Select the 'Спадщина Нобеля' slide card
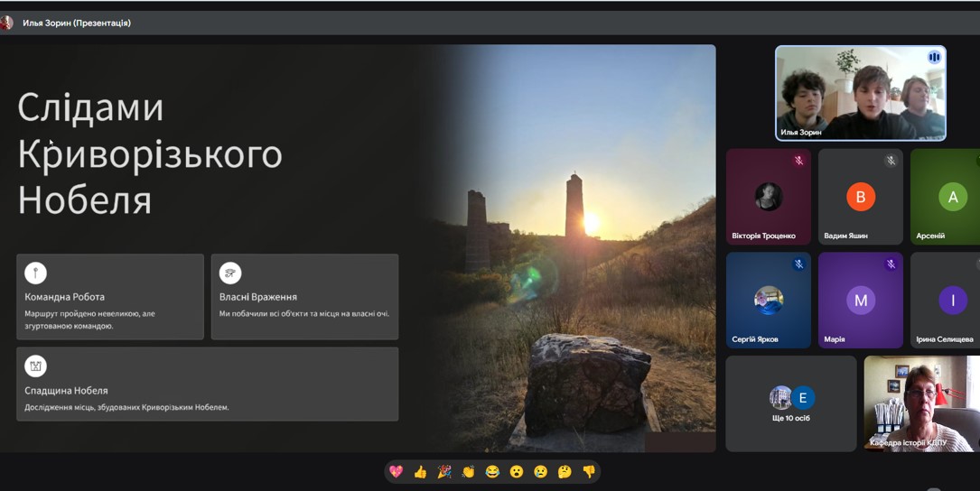 click(x=207, y=384)
